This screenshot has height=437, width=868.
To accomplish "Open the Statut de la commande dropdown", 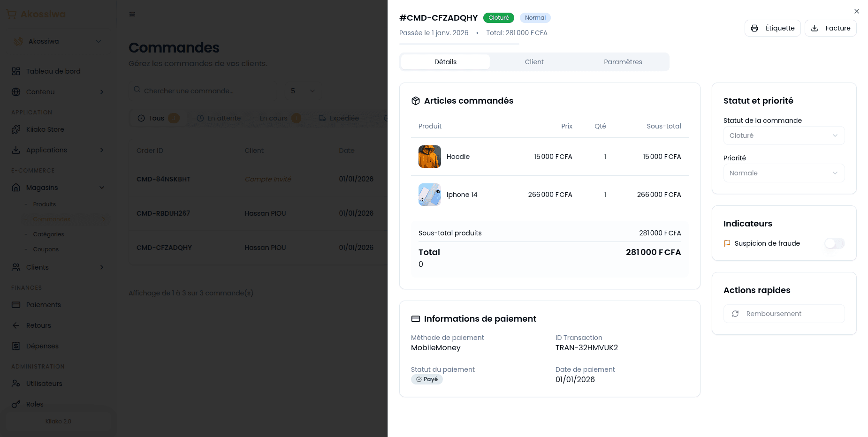I will tap(784, 136).
